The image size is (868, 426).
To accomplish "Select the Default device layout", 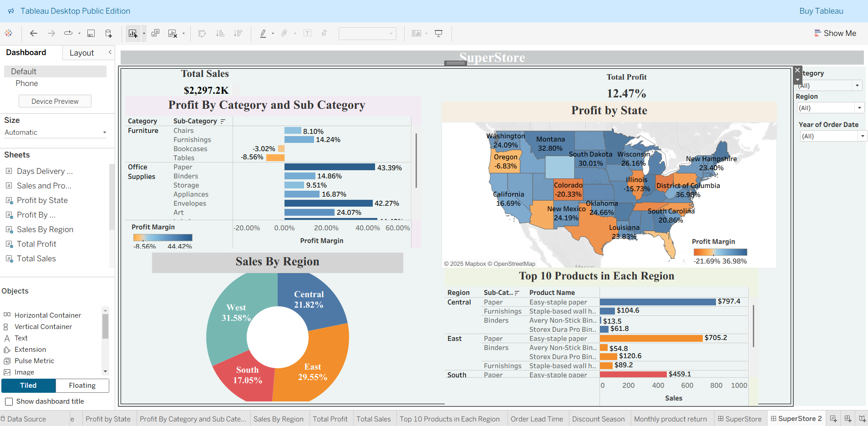I will pyautogui.click(x=55, y=71).
